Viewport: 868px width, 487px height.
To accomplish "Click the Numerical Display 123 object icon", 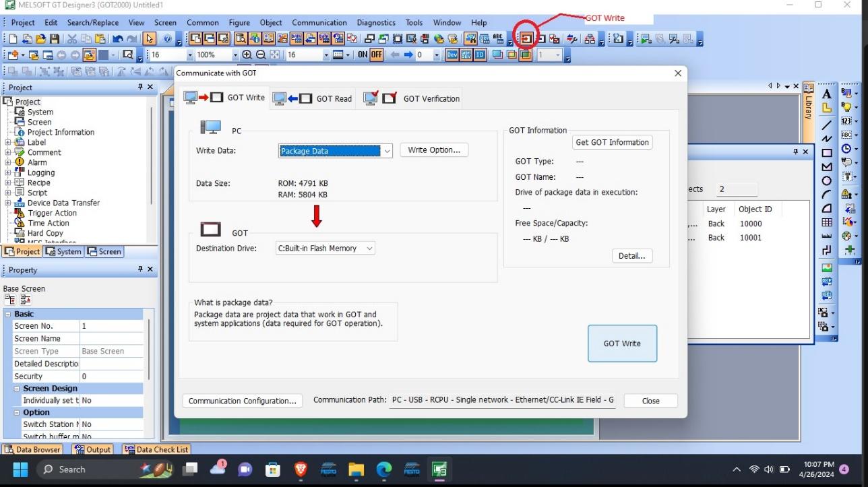I will pos(846,121).
